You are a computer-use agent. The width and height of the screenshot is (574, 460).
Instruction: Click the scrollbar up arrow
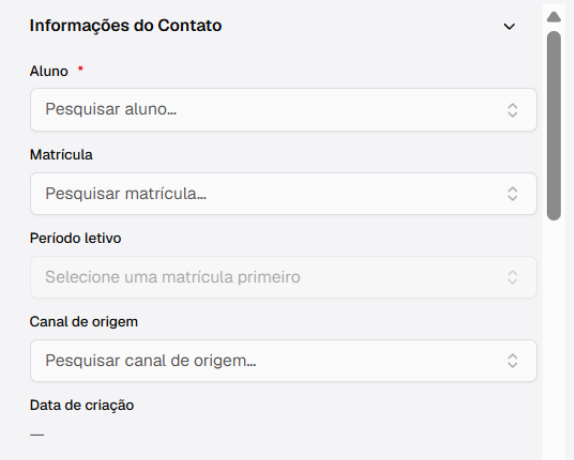point(554,17)
